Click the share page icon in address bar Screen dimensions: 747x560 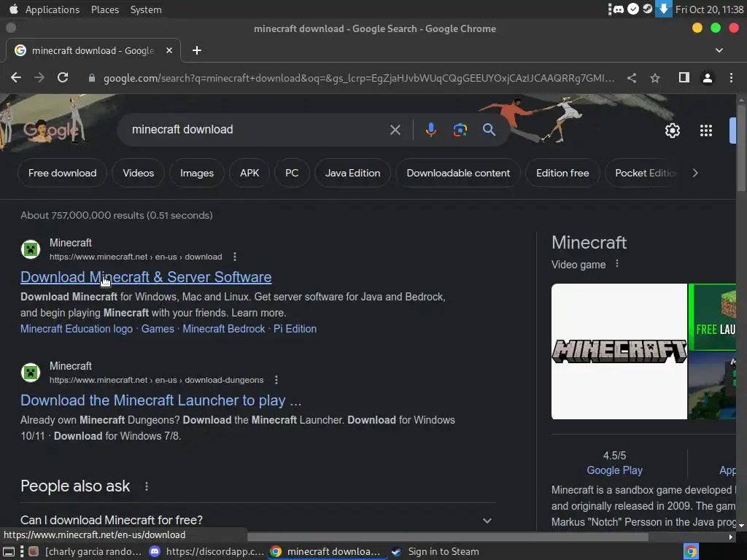[x=632, y=77]
